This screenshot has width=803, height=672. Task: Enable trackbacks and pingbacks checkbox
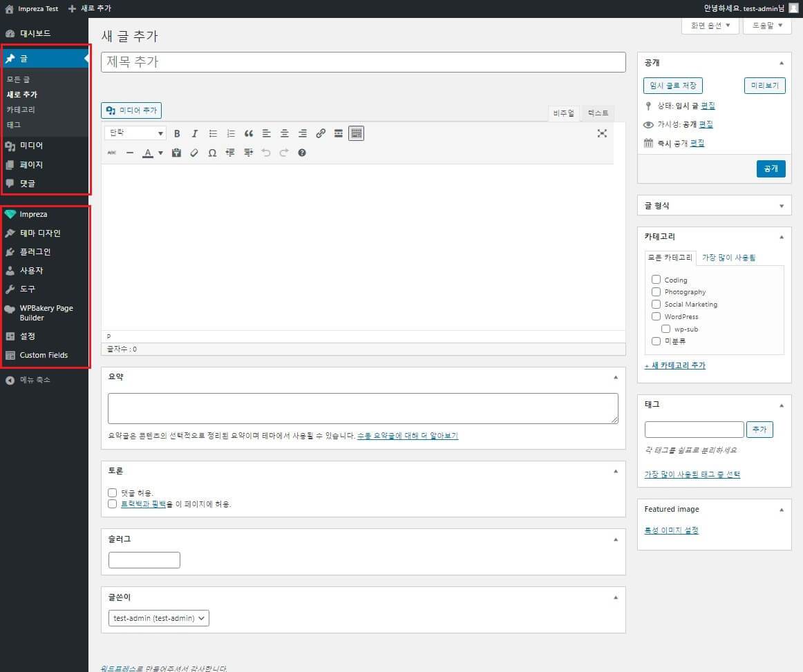click(113, 503)
